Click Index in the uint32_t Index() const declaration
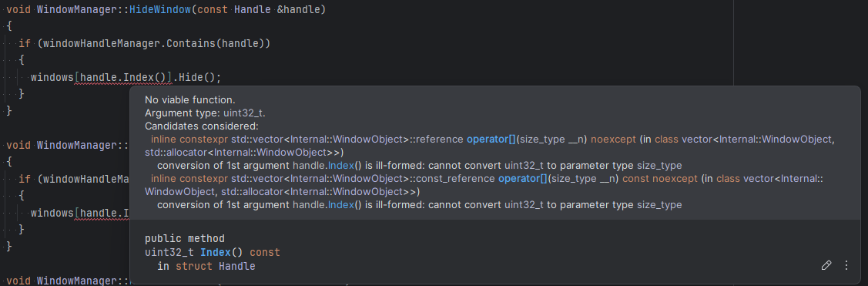Image resolution: width=868 pixels, height=286 pixels. coord(214,253)
